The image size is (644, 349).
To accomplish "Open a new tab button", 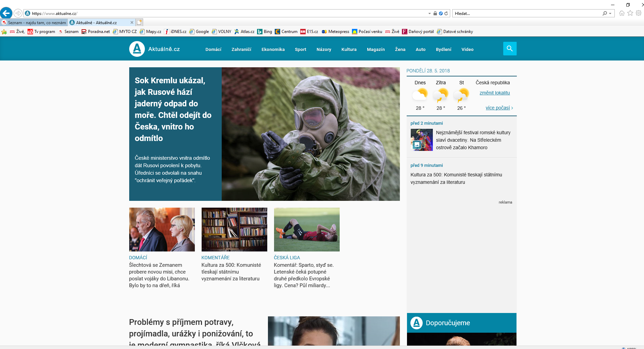I will [139, 22].
